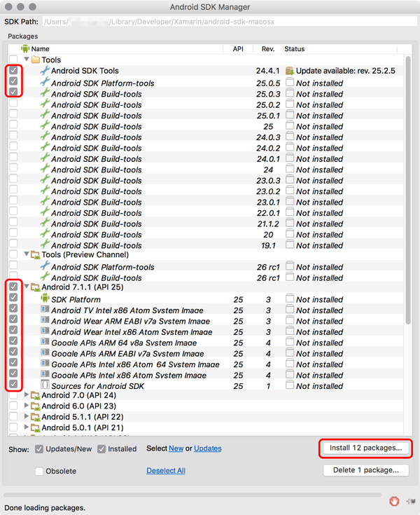
Task: Uncheck Android SDK Platform-tools 25.0.5 checkbox
Action: click(x=13, y=81)
